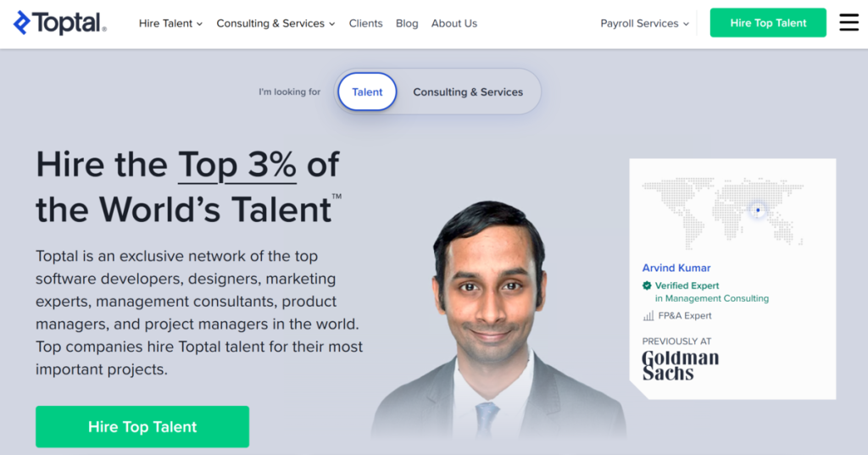The width and height of the screenshot is (868, 455).
Task: Click the Toptal logo icon
Action: click(21, 23)
